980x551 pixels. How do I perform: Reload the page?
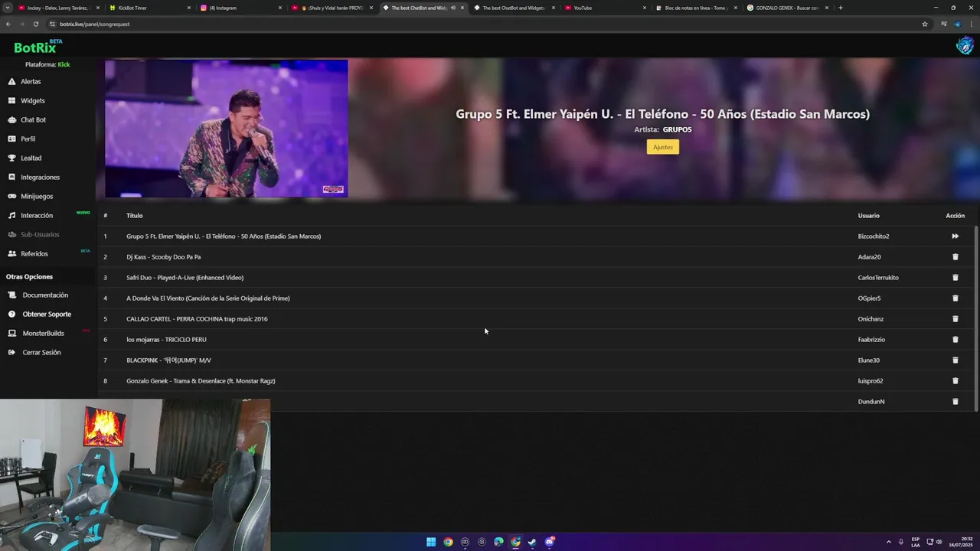pos(35,24)
